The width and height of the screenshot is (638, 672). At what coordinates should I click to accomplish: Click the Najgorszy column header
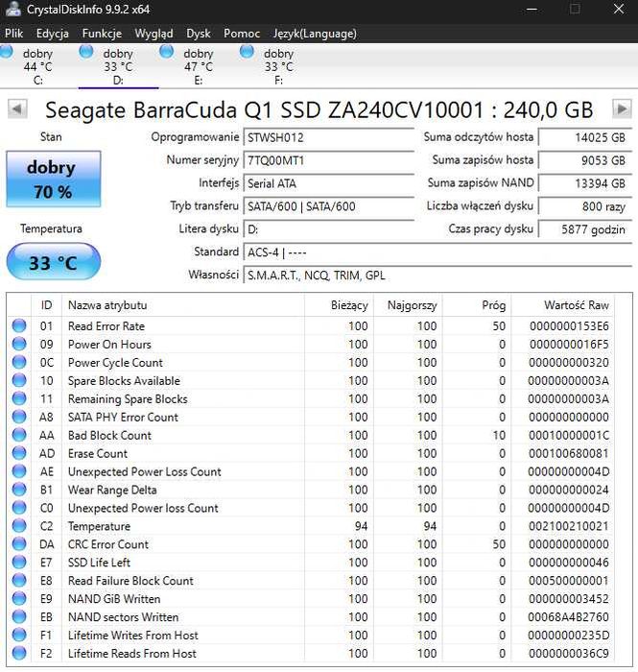point(408,305)
